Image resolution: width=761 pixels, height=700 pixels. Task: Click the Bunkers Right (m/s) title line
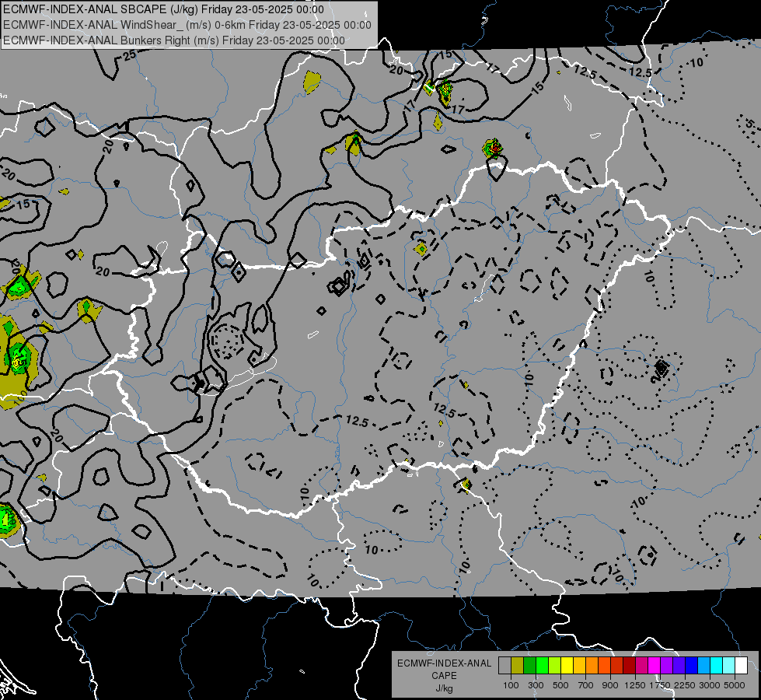(174, 40)
